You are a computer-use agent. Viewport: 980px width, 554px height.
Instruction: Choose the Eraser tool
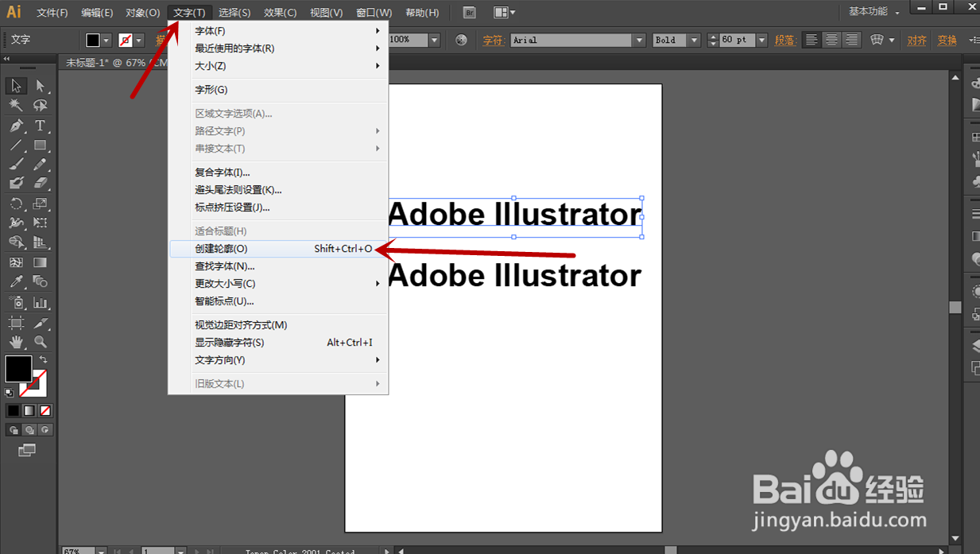tap(41, 184)
